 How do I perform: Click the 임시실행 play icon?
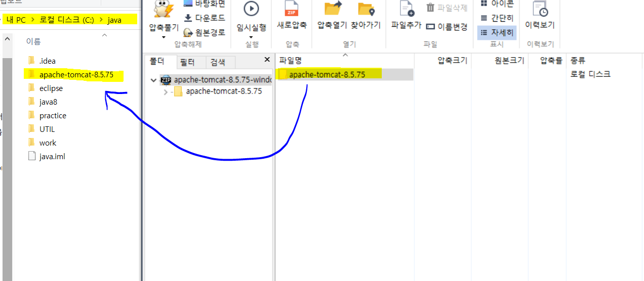251,9
